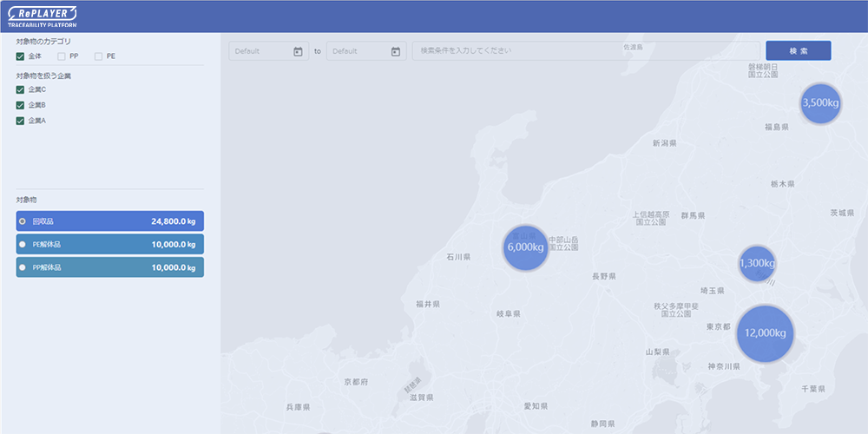This screenshot has height=434, width=868.
Task: Click the 10,000.0 kg value in PP解体品 row
Action: (x=174, y=268)
